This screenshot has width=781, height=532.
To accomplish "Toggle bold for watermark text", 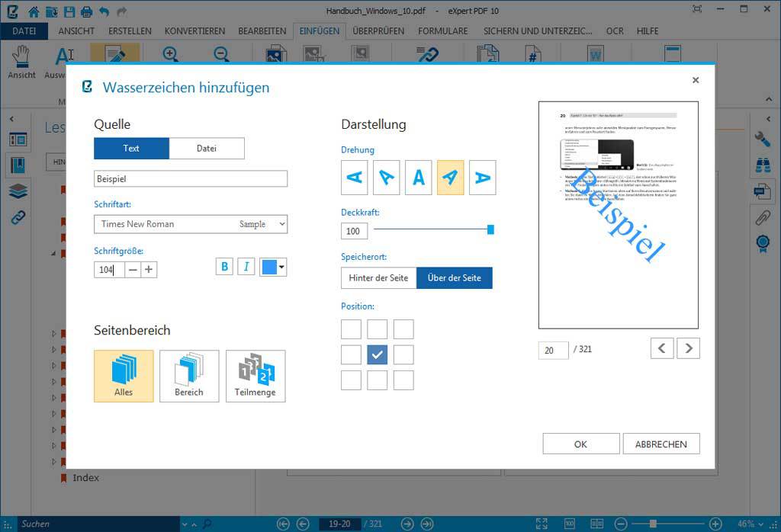I will [x=224, y=267].
